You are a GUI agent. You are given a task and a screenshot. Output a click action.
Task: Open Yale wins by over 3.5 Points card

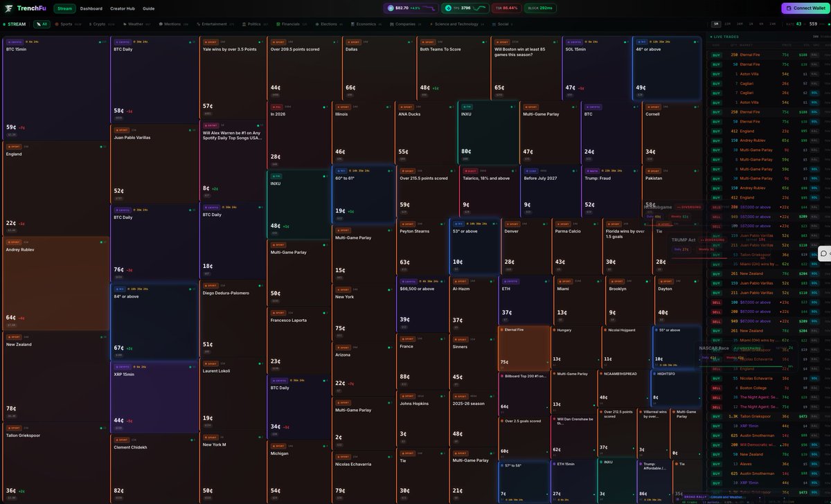[232, 77]
